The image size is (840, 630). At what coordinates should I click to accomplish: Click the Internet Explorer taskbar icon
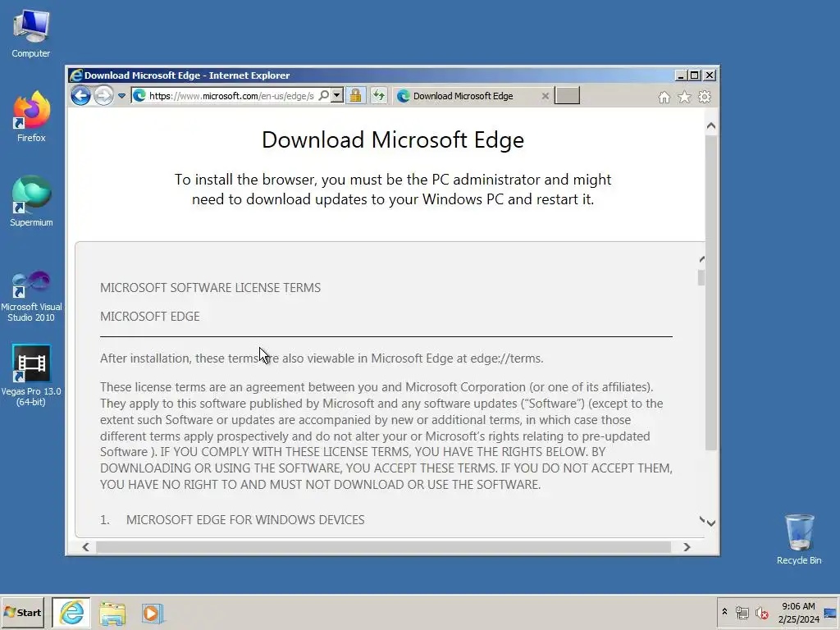point(71,612)
